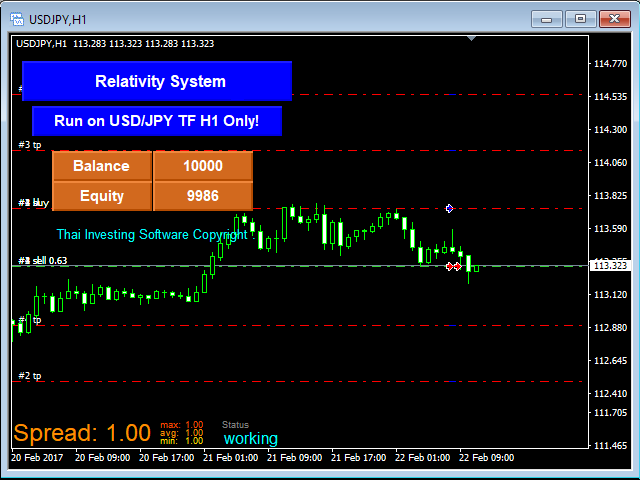
Task: Click the Thai Investing Software Copyright text
Action: (151, 235)
